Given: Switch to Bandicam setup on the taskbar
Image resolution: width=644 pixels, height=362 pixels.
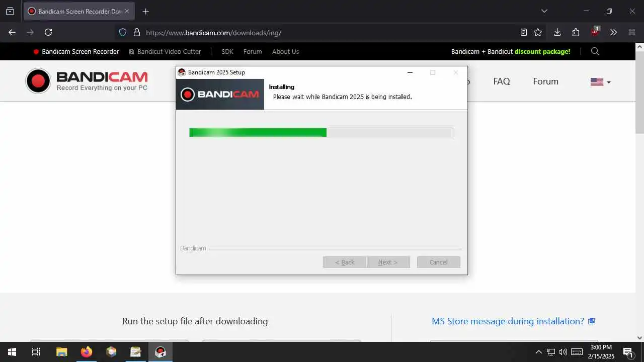Looking at the screenshot, I should [x=160, y=352].
